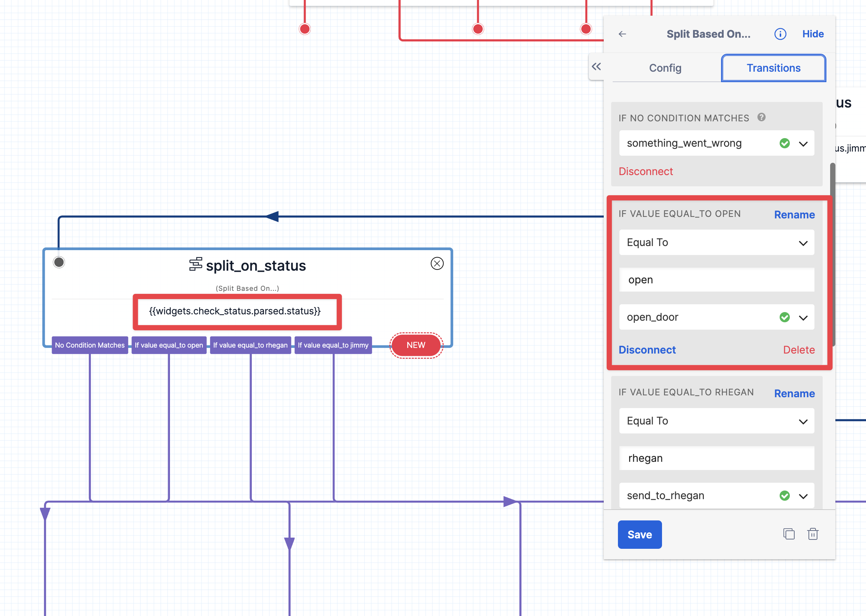Image resolution: width=866 pixels, height=616 pixels.
Task: Click the split_on_status widget type icon
Action: 195,264
